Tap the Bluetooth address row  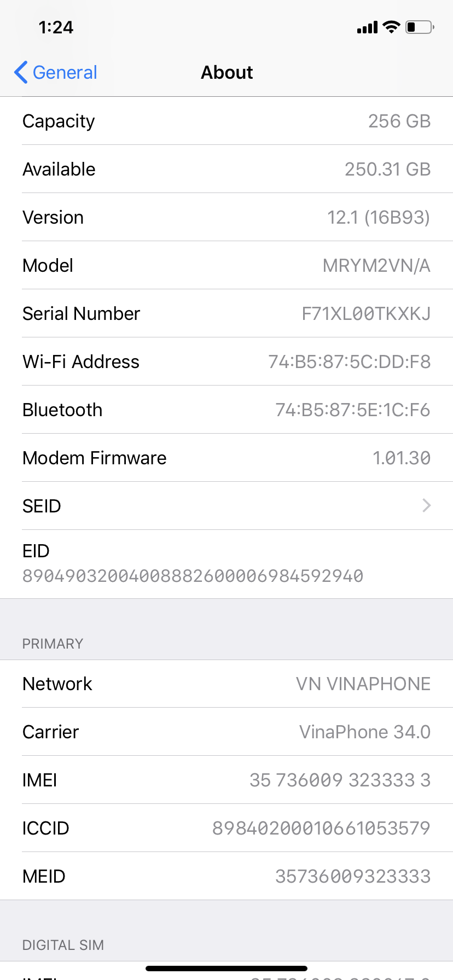[x=226, y=410]
